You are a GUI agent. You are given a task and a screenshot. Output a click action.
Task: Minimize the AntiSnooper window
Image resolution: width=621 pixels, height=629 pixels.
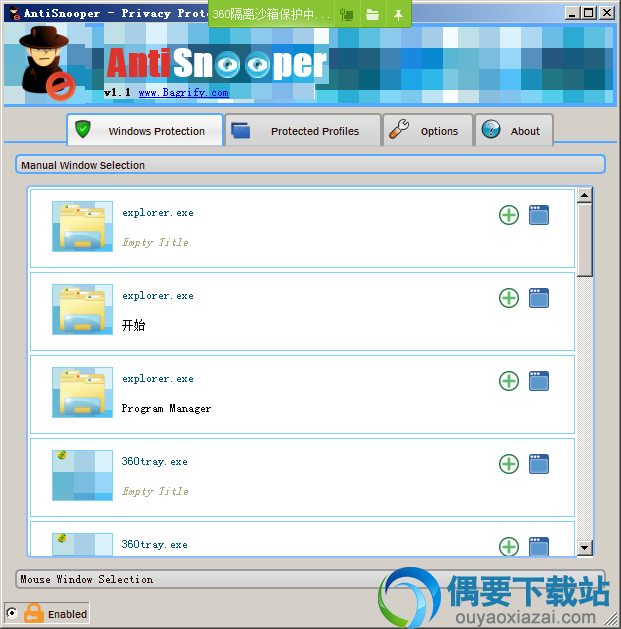click(572, 13)
